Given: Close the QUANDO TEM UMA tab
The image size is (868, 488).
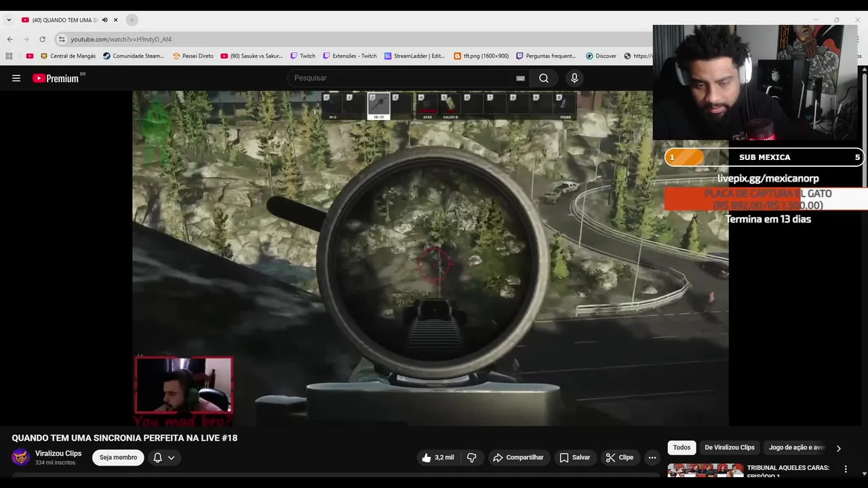Looking at the screenshot, I should pos(116,20).
